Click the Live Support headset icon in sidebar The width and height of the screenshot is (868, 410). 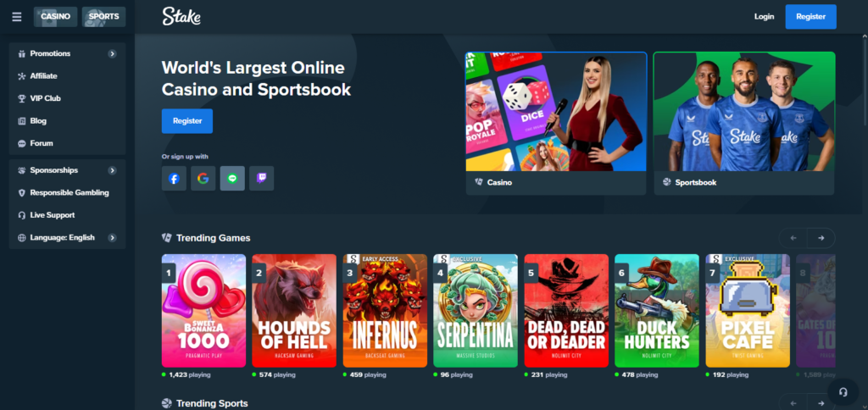[21, 215]
